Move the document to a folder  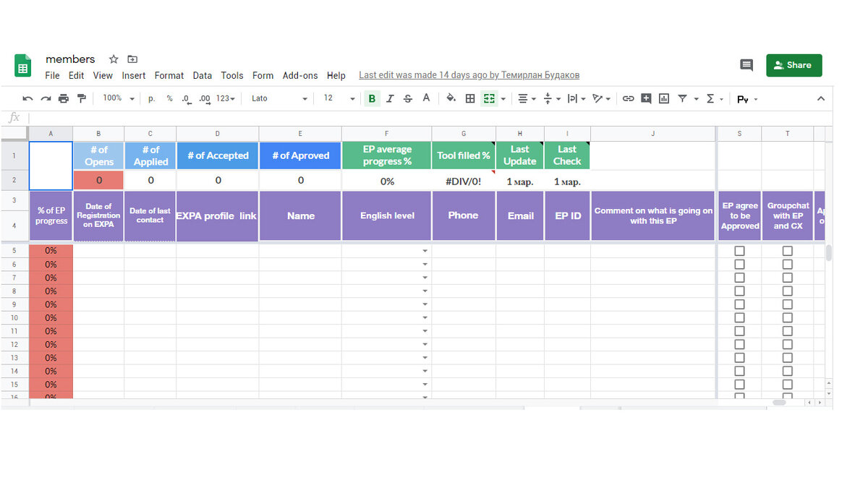[x=132, y=59]
